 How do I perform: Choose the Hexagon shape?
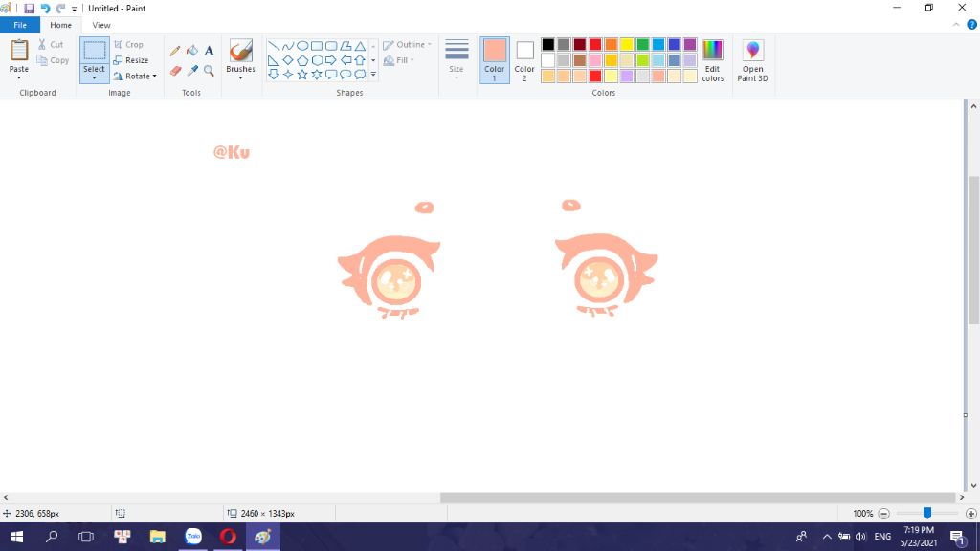316,60
